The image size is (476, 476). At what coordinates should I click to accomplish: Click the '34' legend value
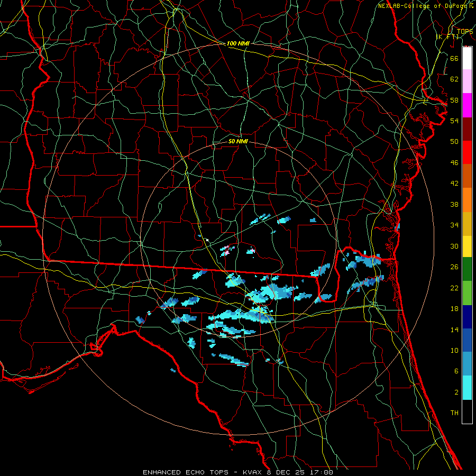[454, 225]
